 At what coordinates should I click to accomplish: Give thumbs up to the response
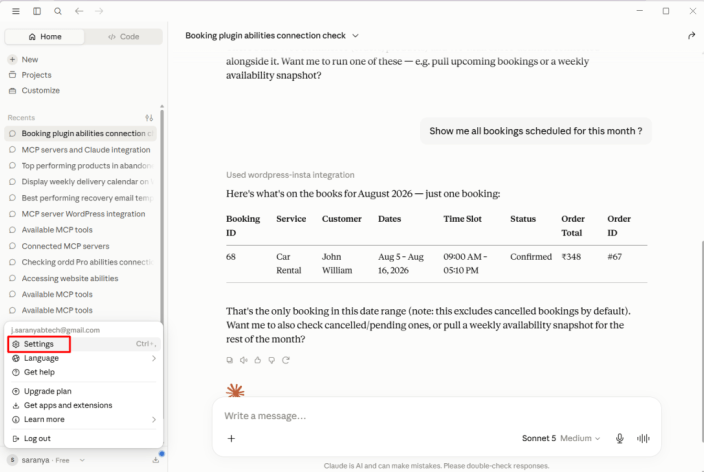pos(258,360)
